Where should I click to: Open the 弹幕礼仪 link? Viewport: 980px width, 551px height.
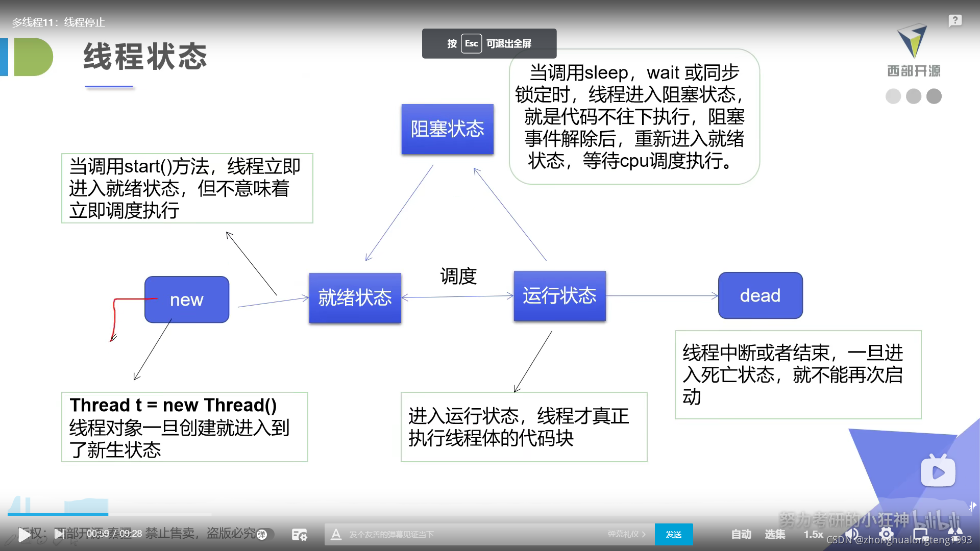pyautogui.click(x=626, y=534)
